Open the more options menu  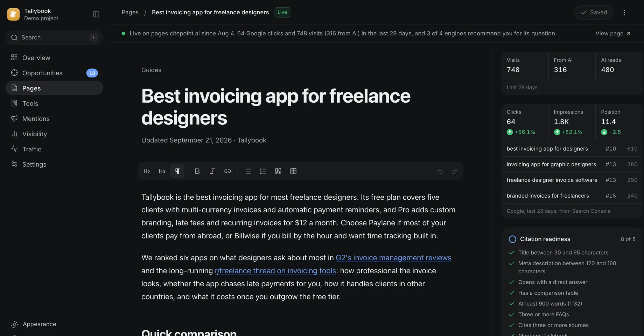(624, 12)
